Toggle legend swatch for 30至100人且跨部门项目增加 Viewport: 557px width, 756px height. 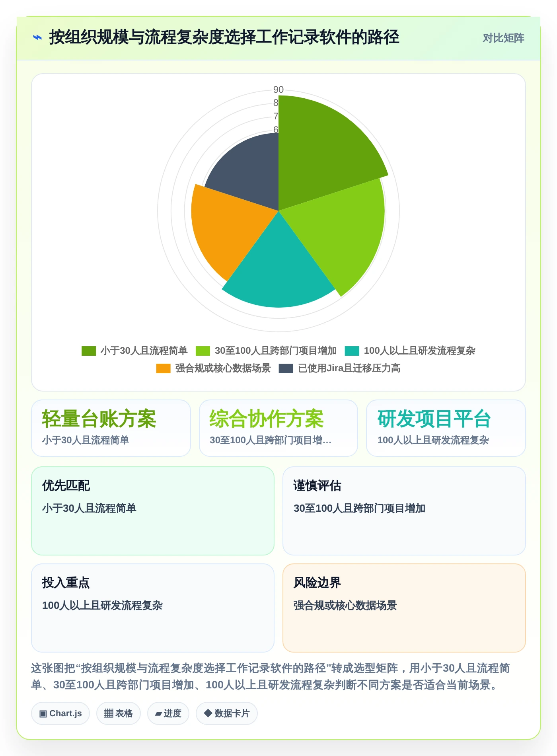pos(203,351)
